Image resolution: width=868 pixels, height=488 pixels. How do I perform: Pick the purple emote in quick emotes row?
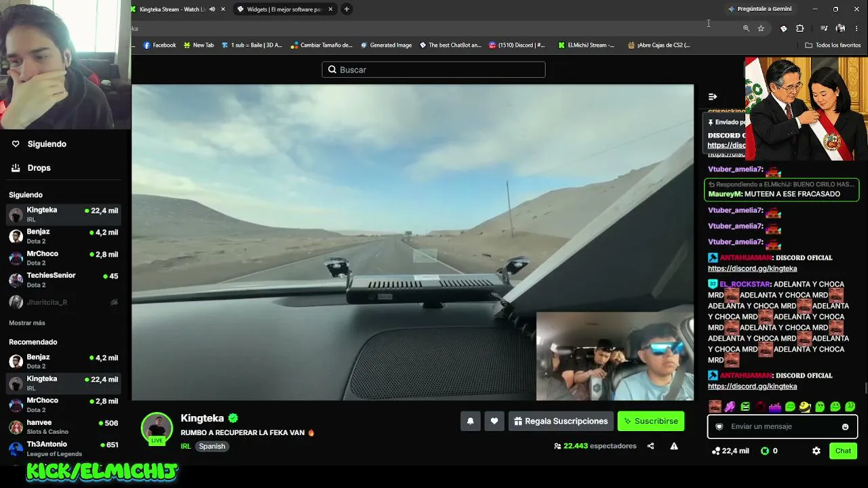click(x=730, y=407)
